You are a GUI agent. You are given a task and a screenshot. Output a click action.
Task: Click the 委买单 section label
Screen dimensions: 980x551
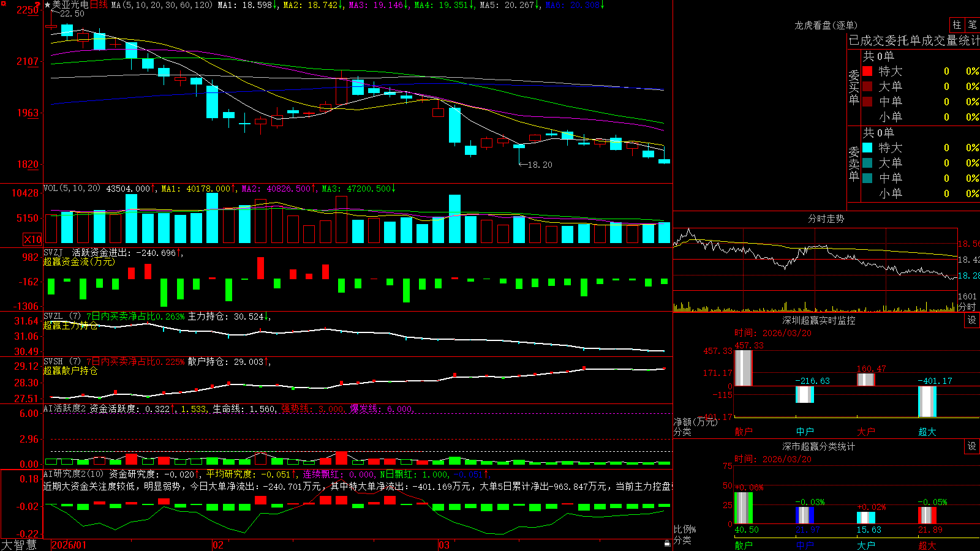854,88
